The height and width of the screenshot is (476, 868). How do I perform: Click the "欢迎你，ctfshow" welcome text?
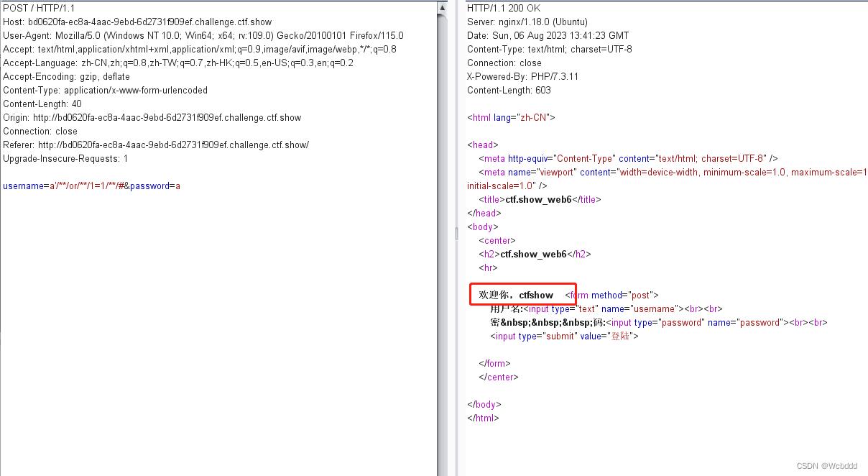click(516, 295)
